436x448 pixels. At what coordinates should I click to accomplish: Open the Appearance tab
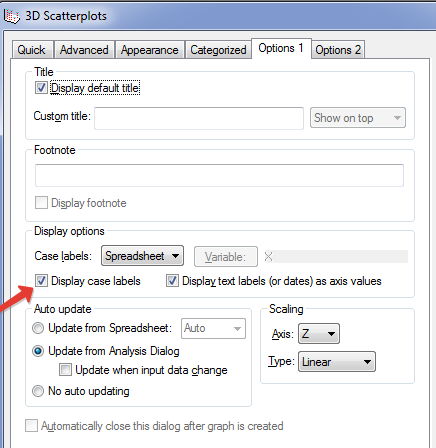pos(150,50)
